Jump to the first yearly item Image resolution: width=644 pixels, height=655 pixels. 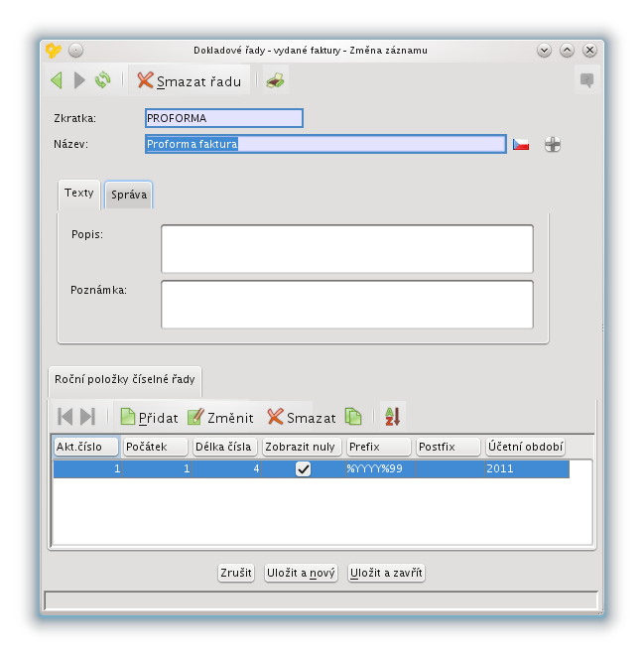64,417
